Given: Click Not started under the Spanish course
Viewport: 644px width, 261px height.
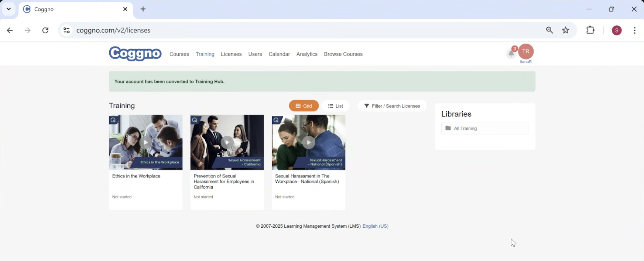Looking at the screenshot, I should pyautogui.click(x=285, y=197).
